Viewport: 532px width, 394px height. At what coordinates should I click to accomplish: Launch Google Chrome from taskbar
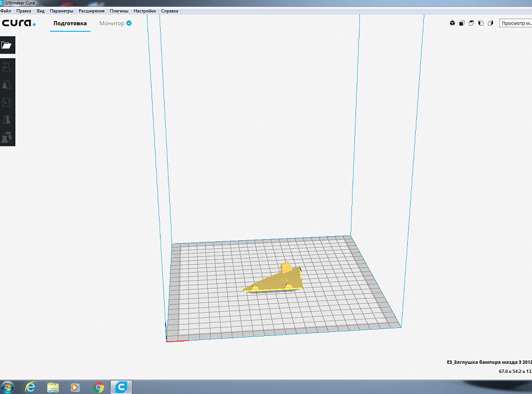[99, 387]
